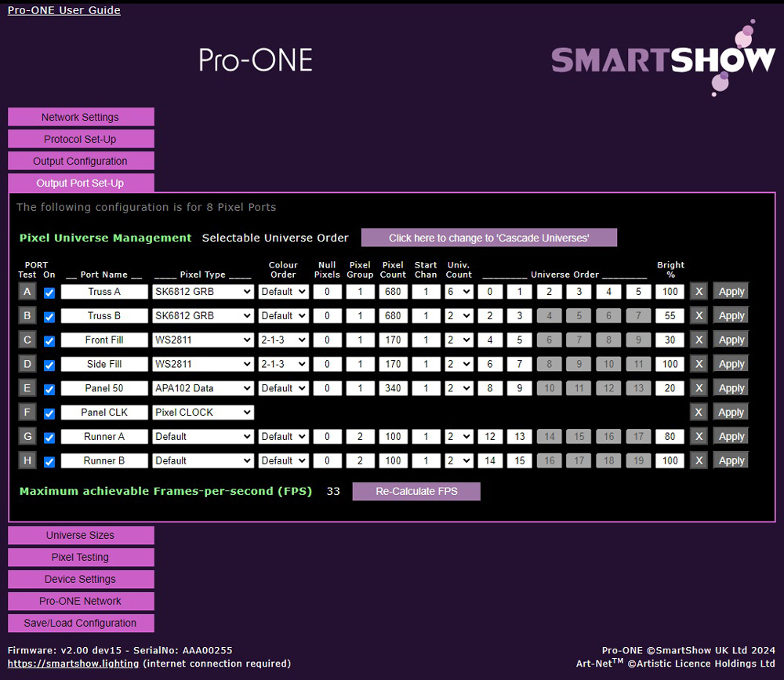This screenshot has width=784, height=680.
Task: Uncheck the Front Fill port On checkbox
Action: point(49,341)
